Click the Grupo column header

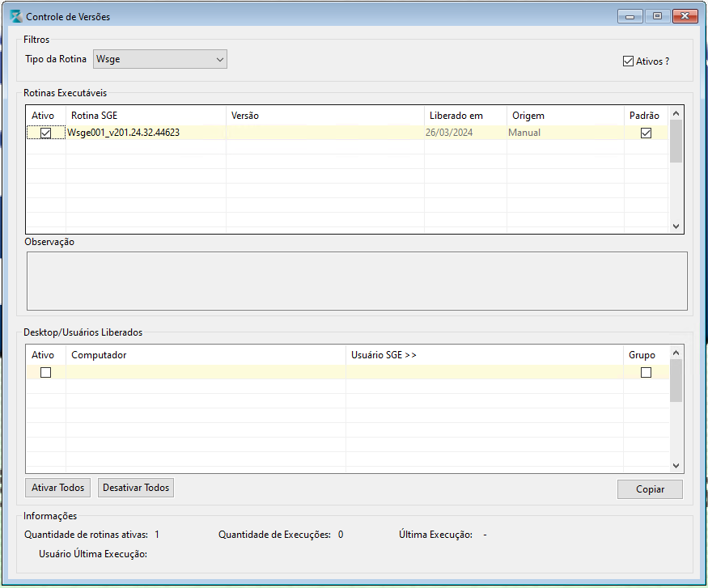pyautogui.click(x=646, y=355)
